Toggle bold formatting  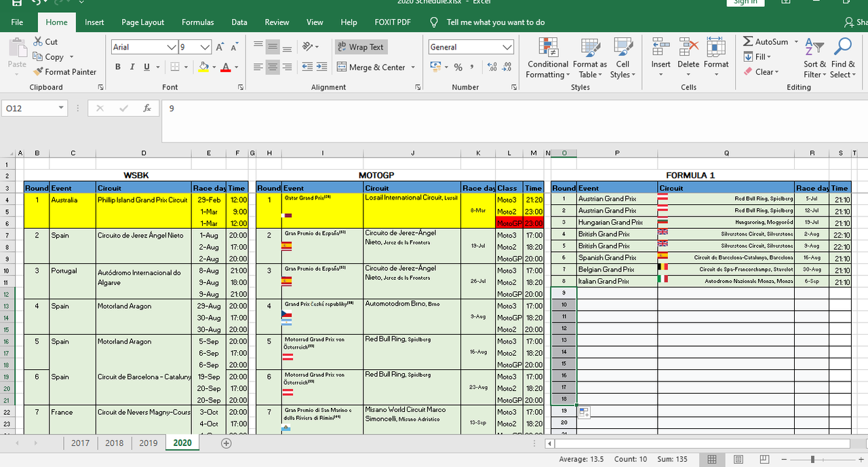point(118,67)
